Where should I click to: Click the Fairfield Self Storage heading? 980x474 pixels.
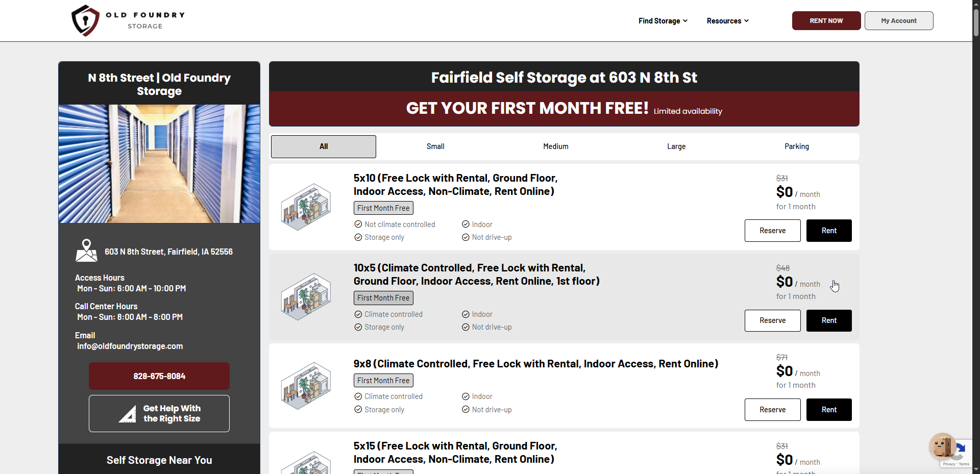564,78
